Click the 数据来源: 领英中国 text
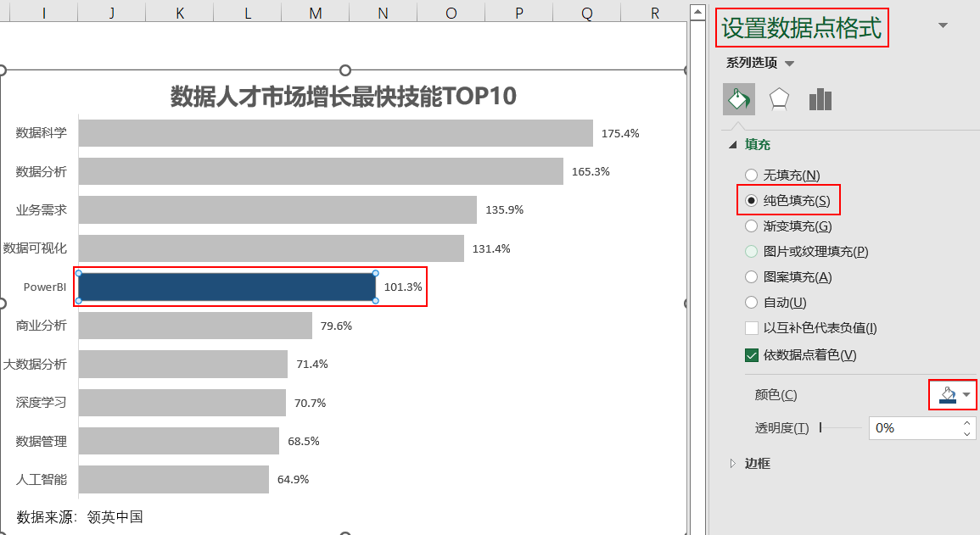The height and width of the screenshot is (535, 980). [80, 517]
